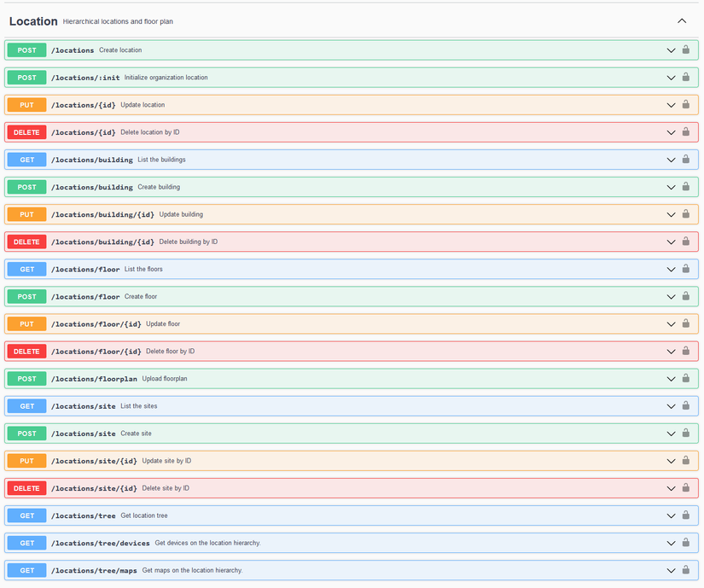Click the PUT badge for /locations/floor/{id}
The height and width of the screenshot is (588, 704).
point(26,324)
